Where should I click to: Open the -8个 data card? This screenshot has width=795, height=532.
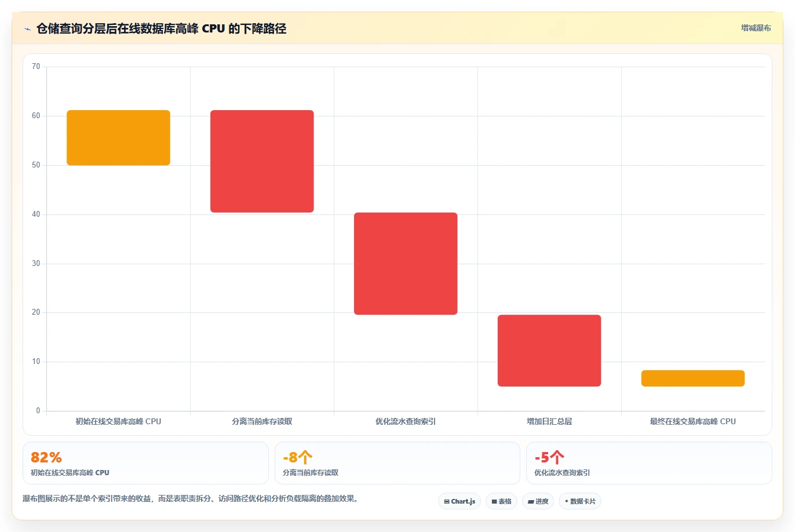pyautogui.click(x=397, y=463)
